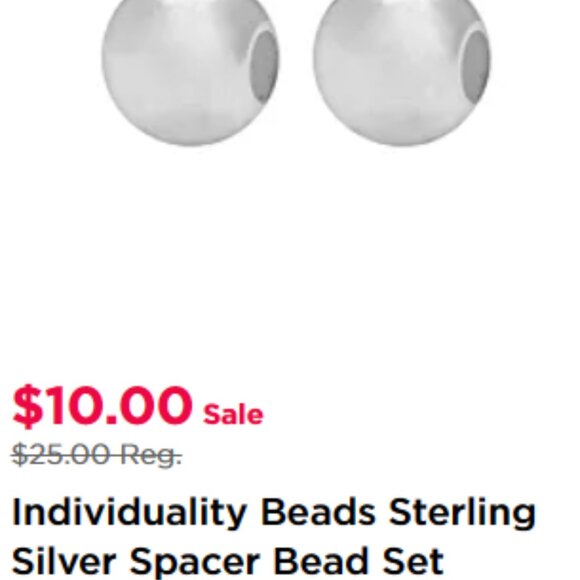
Task: Click the gap between the two beads
Action: point(296,68)
